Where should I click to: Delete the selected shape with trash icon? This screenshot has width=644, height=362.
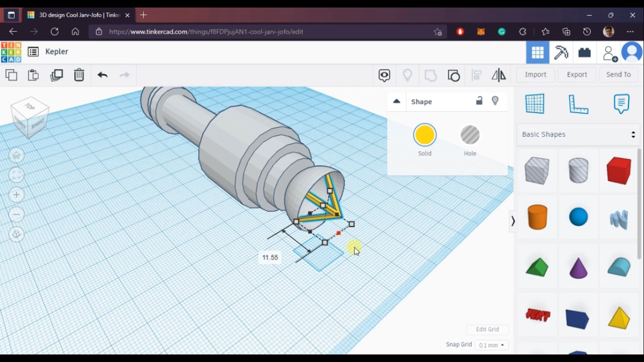[x=79, y=75]
